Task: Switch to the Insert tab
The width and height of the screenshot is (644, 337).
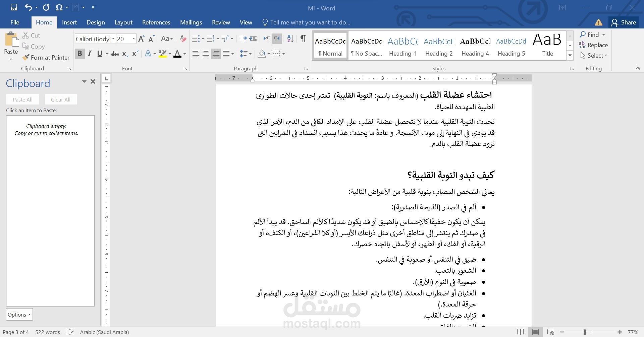Action: (69, 22)
